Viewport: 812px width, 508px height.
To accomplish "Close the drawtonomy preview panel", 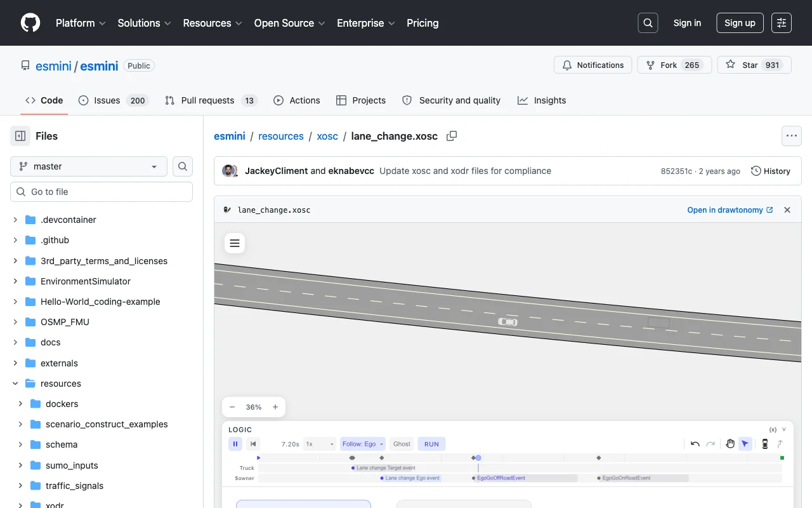I will 787,210.
